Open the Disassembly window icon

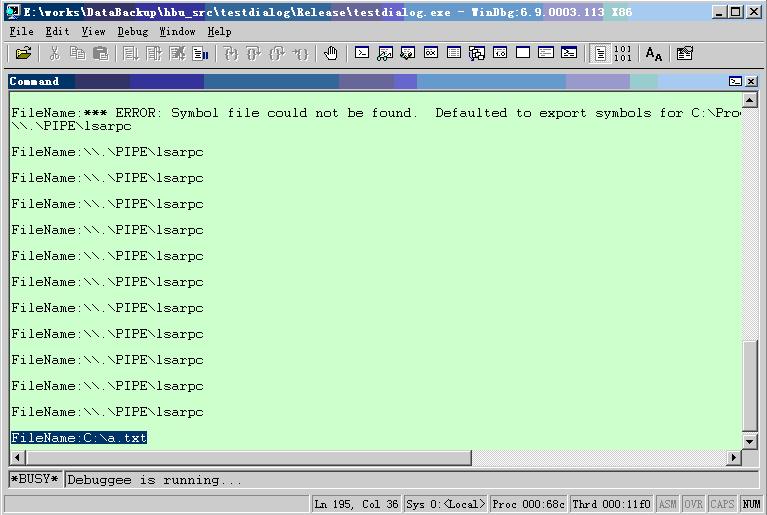tap(499, 53)
